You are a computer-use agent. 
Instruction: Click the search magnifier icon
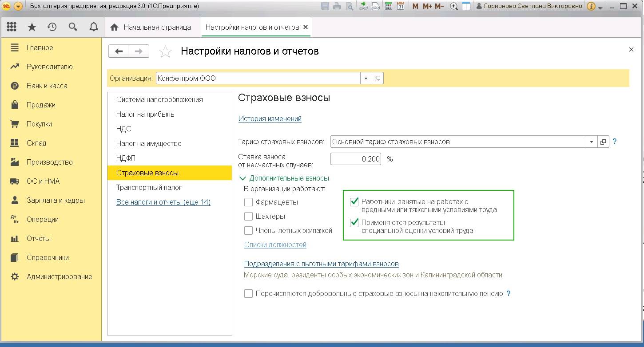coord(73,27)
